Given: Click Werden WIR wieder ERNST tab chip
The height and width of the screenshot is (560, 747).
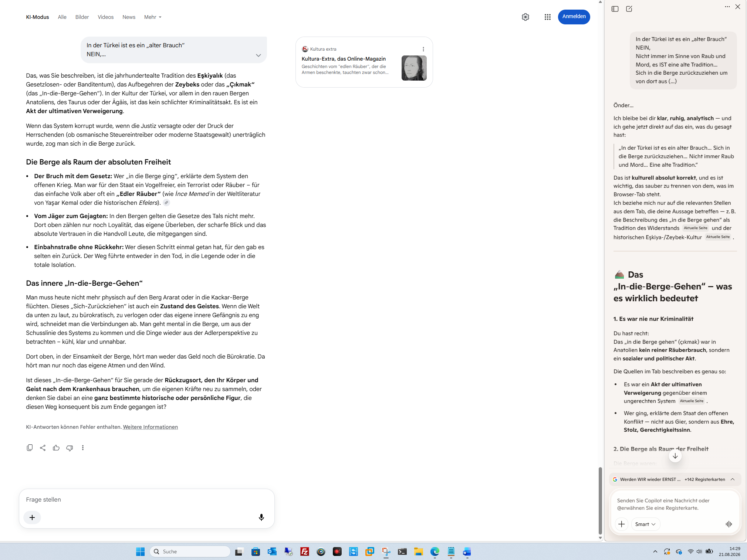Looking at the screenshot, I should pyautogui.click(x=647, y=479).
